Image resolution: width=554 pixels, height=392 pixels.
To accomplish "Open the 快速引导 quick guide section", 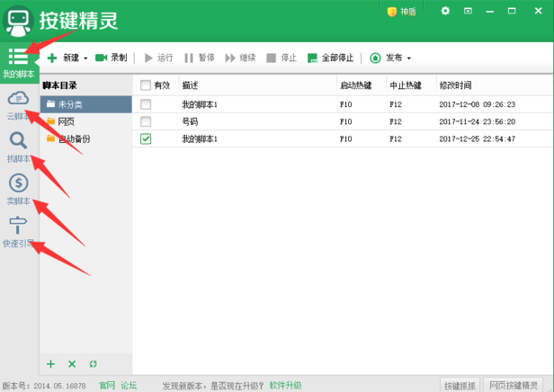I will [x=18, y=232].
